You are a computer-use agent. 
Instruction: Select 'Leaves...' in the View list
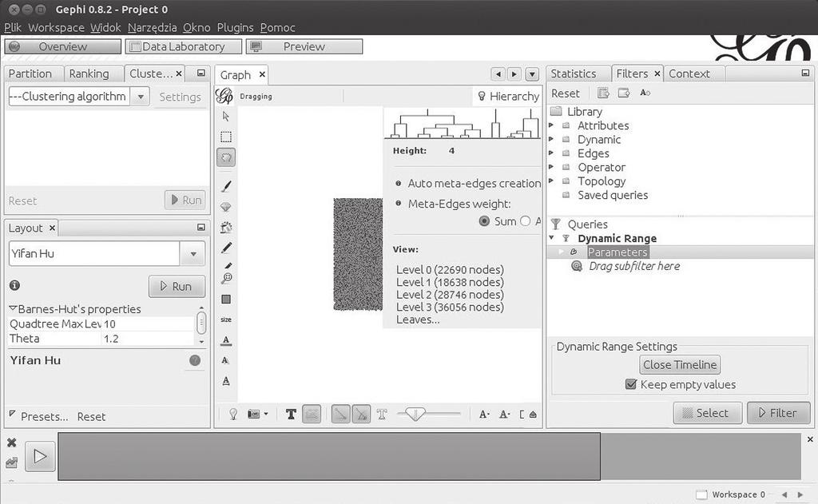coord(418,319)
